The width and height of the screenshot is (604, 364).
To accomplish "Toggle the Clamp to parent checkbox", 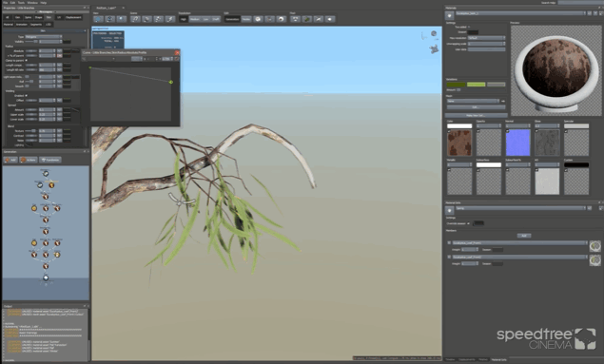I will pos(27,61).
